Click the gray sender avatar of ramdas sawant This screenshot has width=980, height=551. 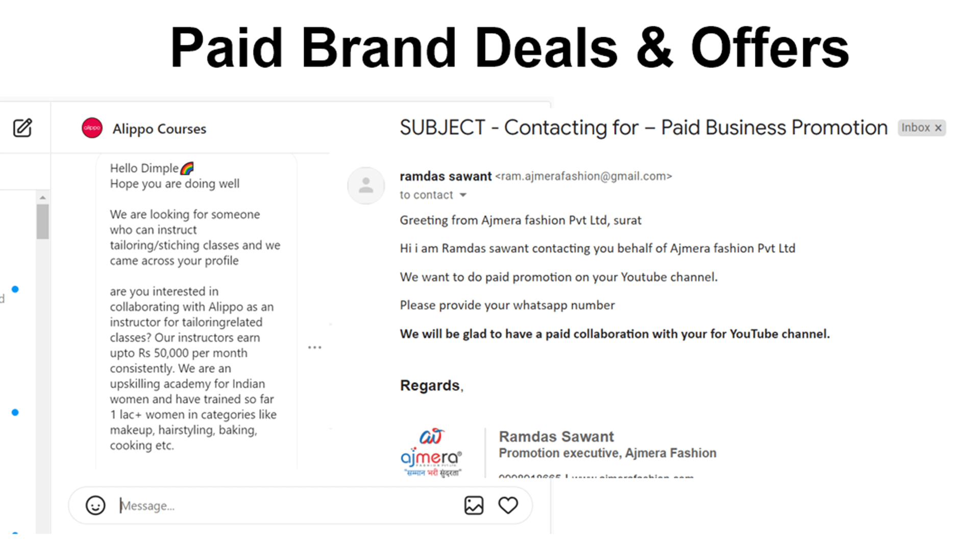pyautogui.click(x=365, y=185)
